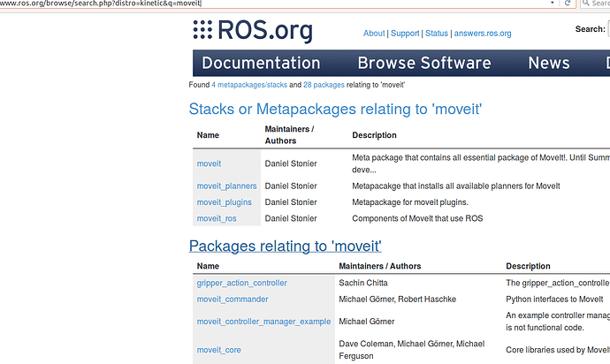
Task: Click 'Daniel Stonier' in moveit_planners row
Action: point(291,186)
